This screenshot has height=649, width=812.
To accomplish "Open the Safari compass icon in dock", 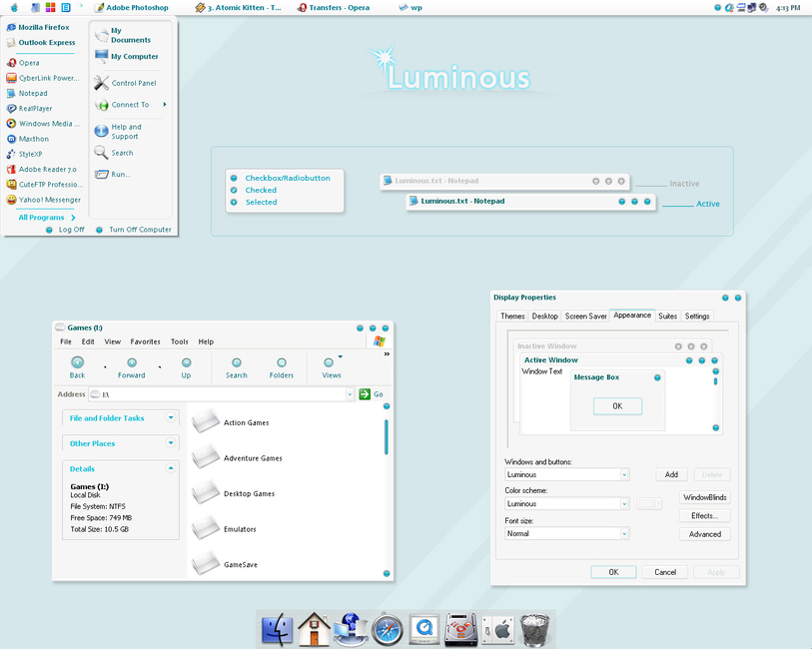I will pyautogui.click(x=387, y=630).
